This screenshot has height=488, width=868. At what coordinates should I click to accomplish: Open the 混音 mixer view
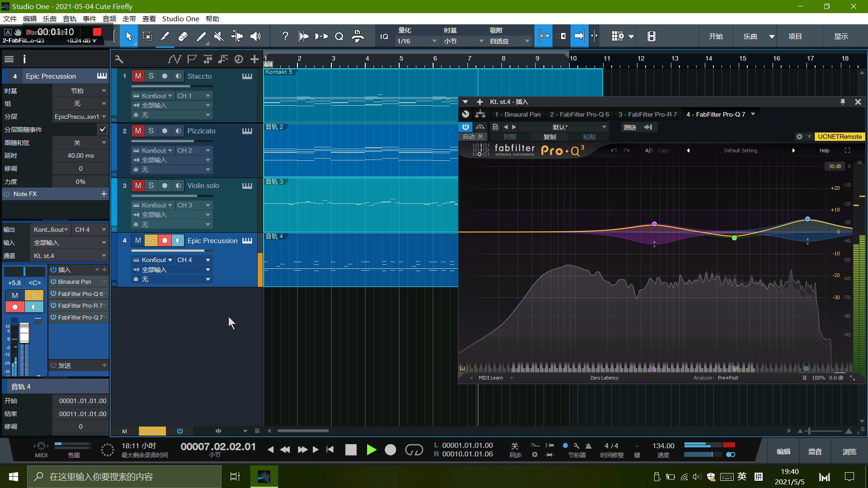tap(815, 451)
